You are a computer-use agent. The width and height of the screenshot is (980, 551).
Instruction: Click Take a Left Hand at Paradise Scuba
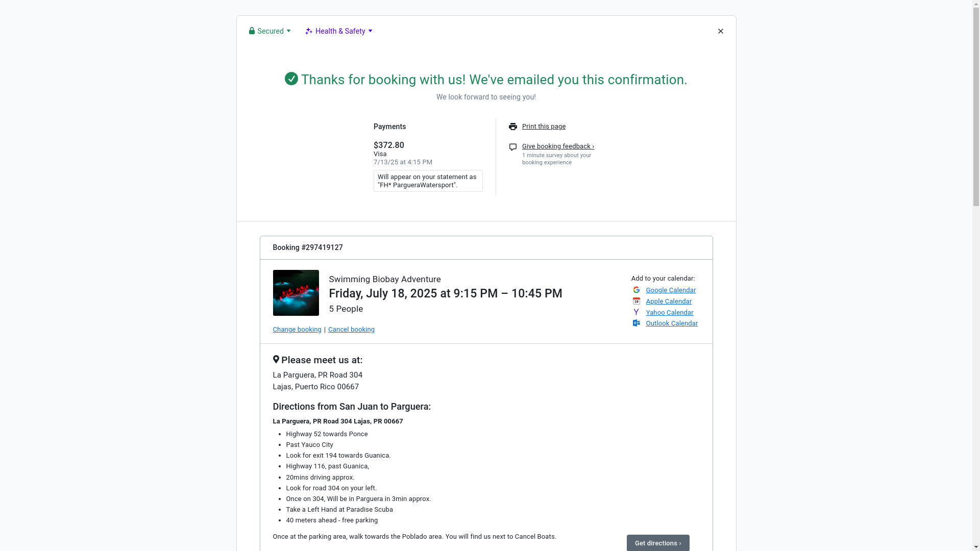pos(339,510)
